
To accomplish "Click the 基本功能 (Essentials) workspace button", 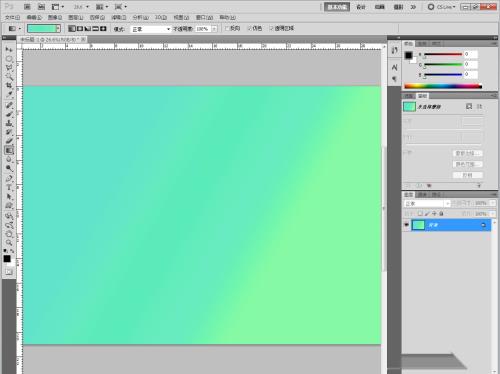I will tap(337, 7).
